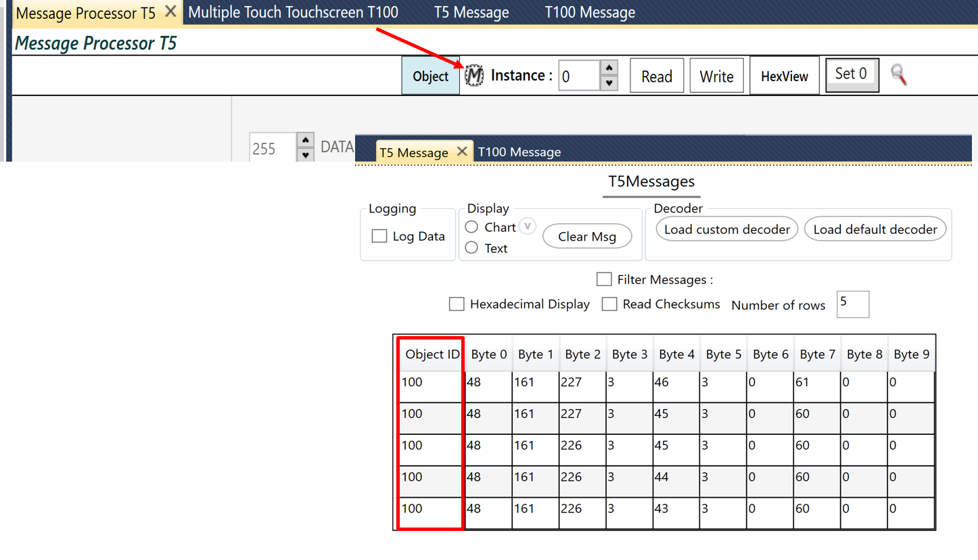The height and width of the screenshot is (560, 978).
Task: Increase the Instance value with up arrow
Action: pyautogui.click(x=609, y=68)
